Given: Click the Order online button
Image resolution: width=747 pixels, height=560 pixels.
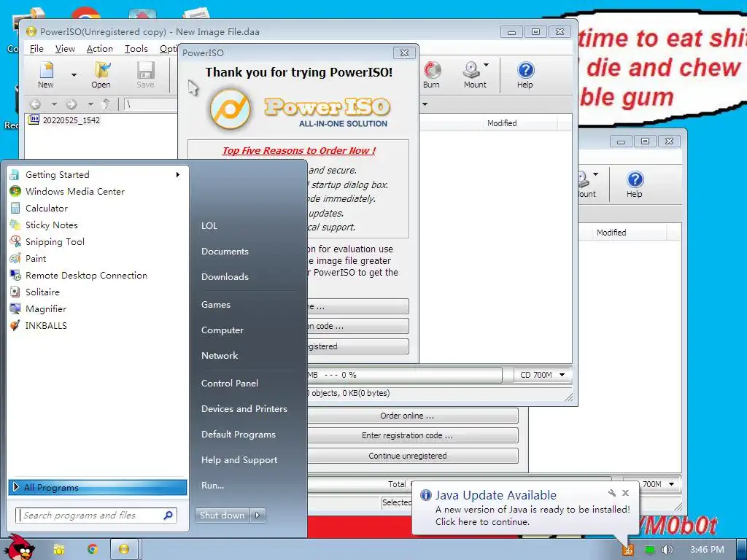Looking at the screenshot, I should (x=407, y=416).
